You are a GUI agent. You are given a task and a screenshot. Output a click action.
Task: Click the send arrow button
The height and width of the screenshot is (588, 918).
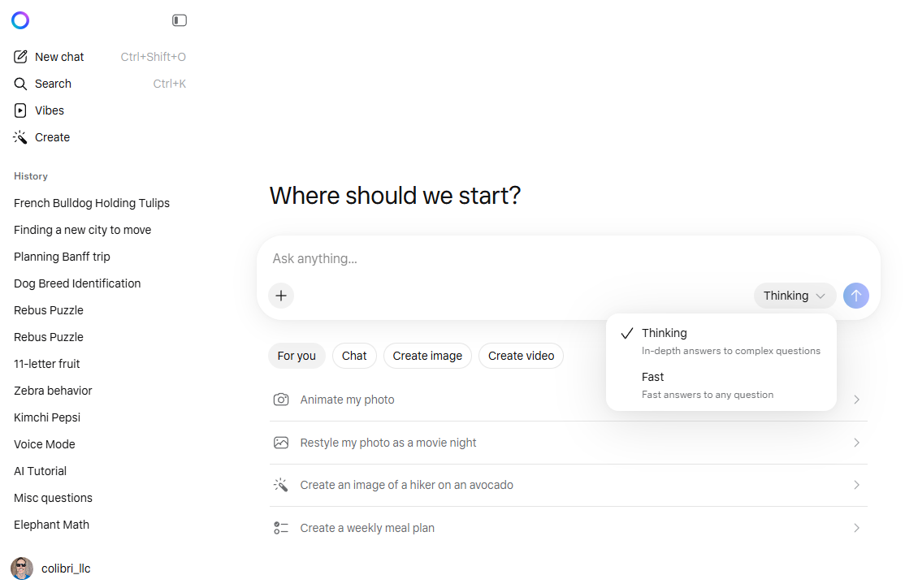pos(855,296)
